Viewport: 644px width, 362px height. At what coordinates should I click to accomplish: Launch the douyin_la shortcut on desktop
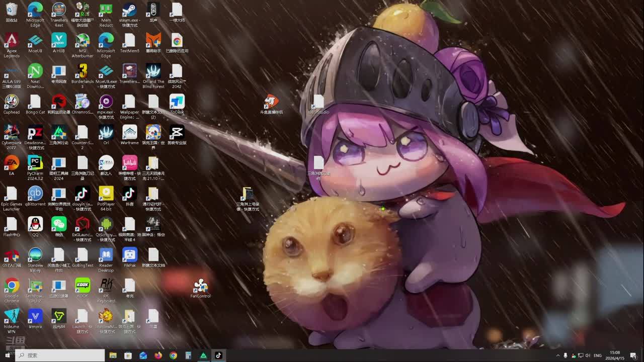(83, 194)
